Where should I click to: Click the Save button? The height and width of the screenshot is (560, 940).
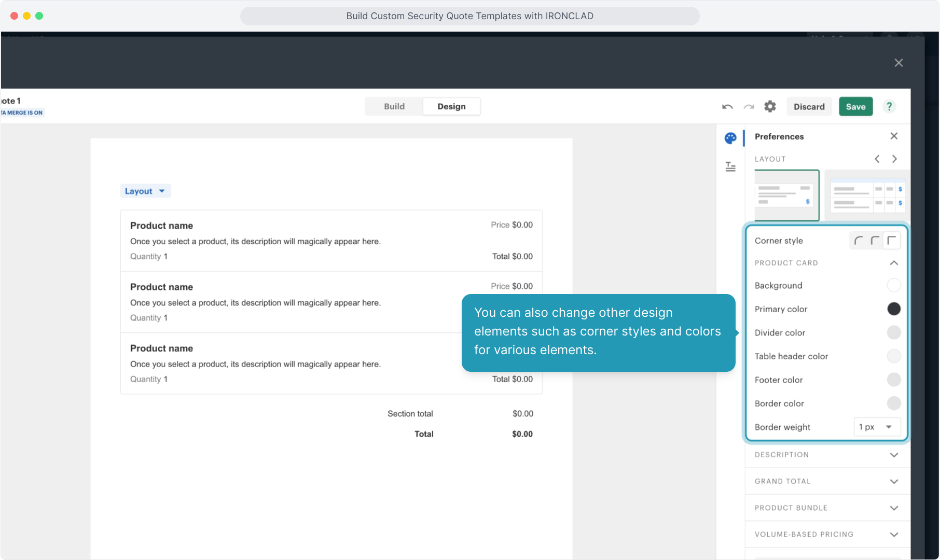(855, 107)
